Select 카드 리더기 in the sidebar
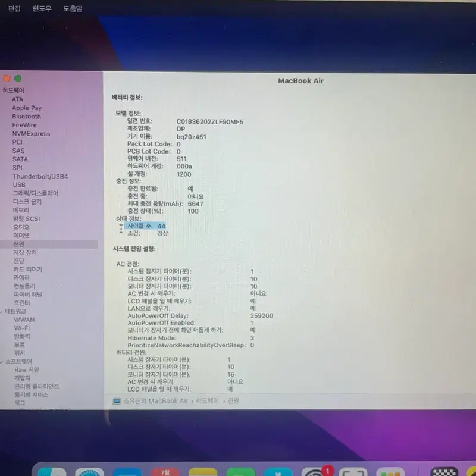Viewport: 476px width, 476px height. pyautogui.click(x=28, y=270)
